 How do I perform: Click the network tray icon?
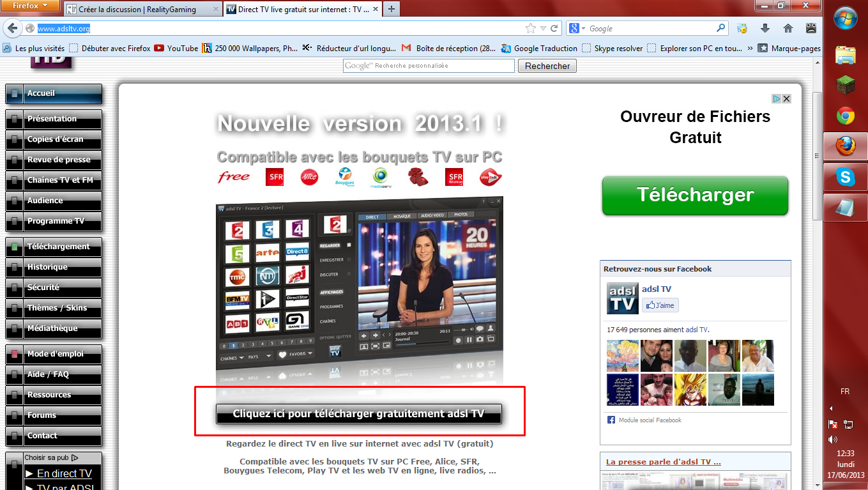coord(848,424)
